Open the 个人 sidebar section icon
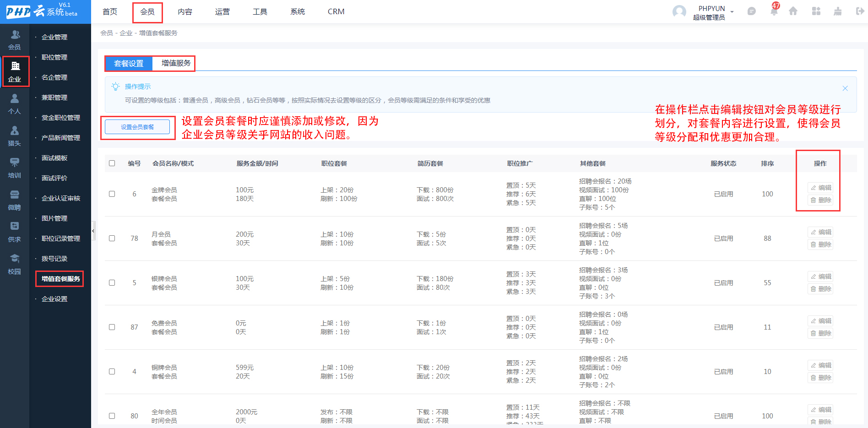The height and width of the screenshot is (428, 868). click(x=15, y=98)
